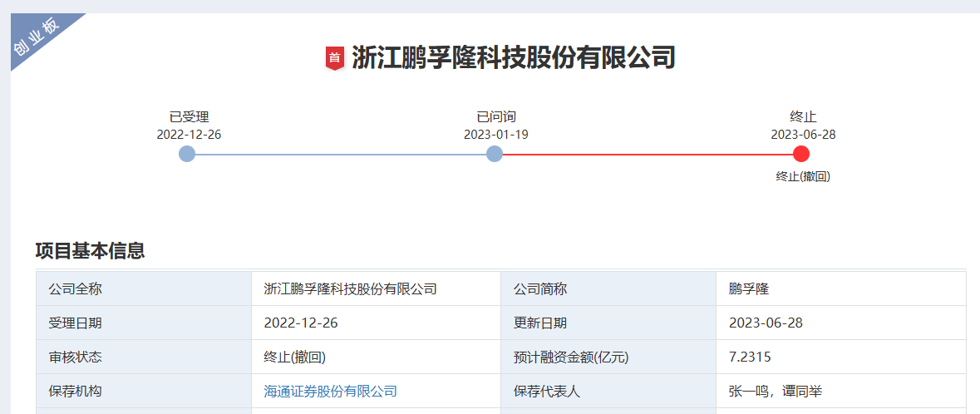Viewport: 980px width, 414px height.
Task: Click the red 首 badge icon beside company title
Action: [x=335, y=58]
